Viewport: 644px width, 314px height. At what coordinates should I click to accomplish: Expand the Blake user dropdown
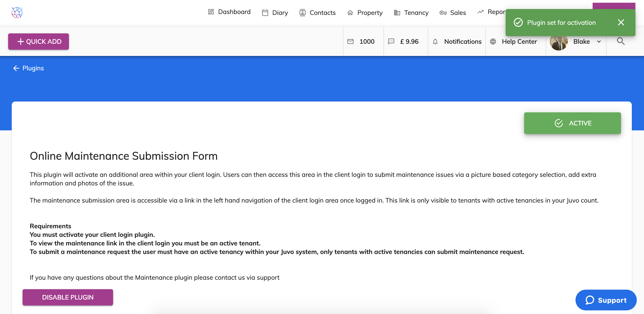(x=599, y=42)
